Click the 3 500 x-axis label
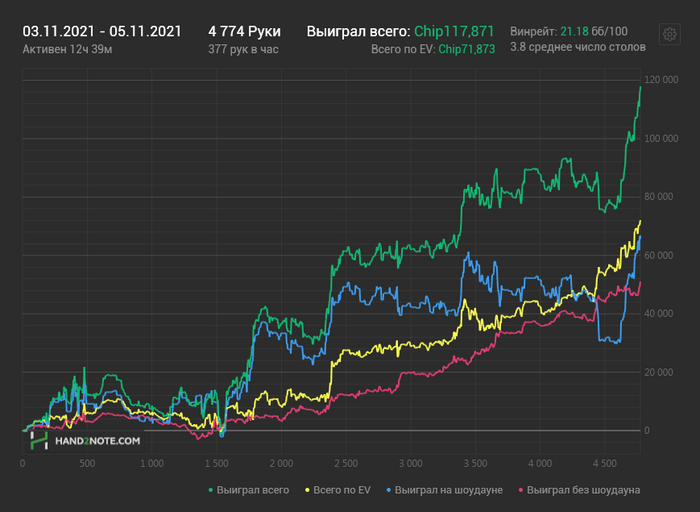This screenshot has width=700, height=512. pos(475,464)
